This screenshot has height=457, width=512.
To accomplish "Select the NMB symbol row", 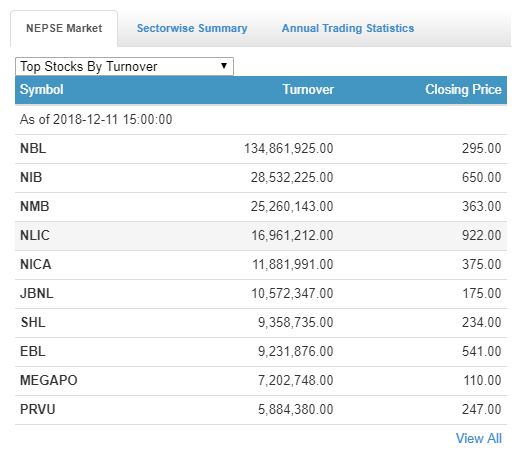I will click(261, 207).
